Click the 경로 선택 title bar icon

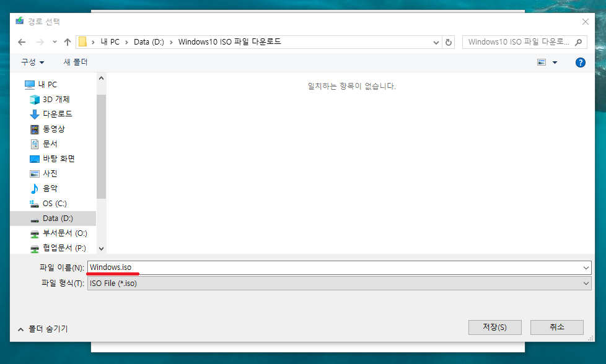point(19,21)
